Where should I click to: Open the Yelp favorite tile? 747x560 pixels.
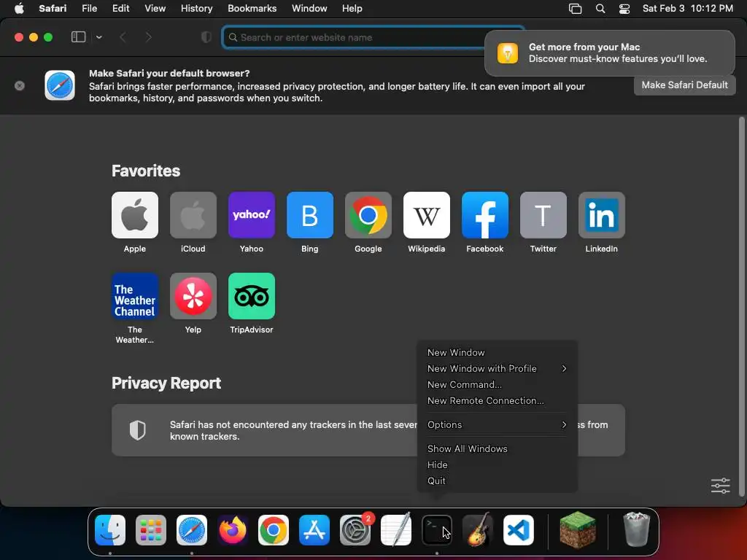(x=193, y=296)
